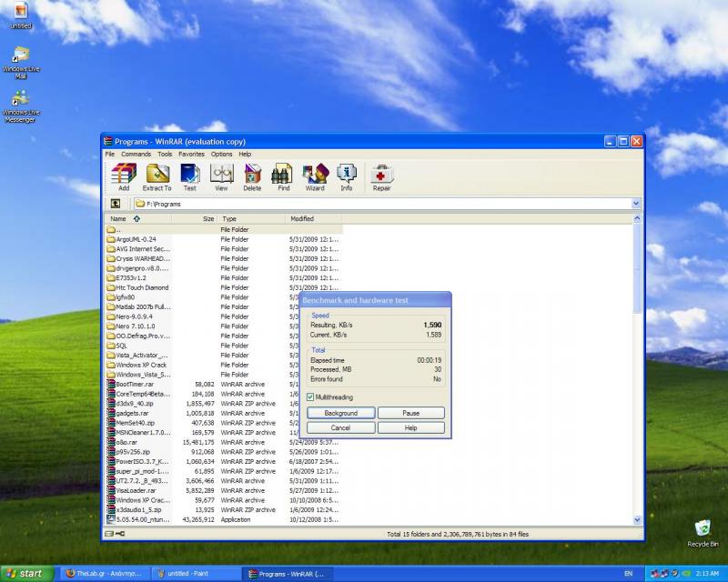Select the gadgets.rar archive icon
This screenshot has width=728, height=582.
(x=110, y=413)
